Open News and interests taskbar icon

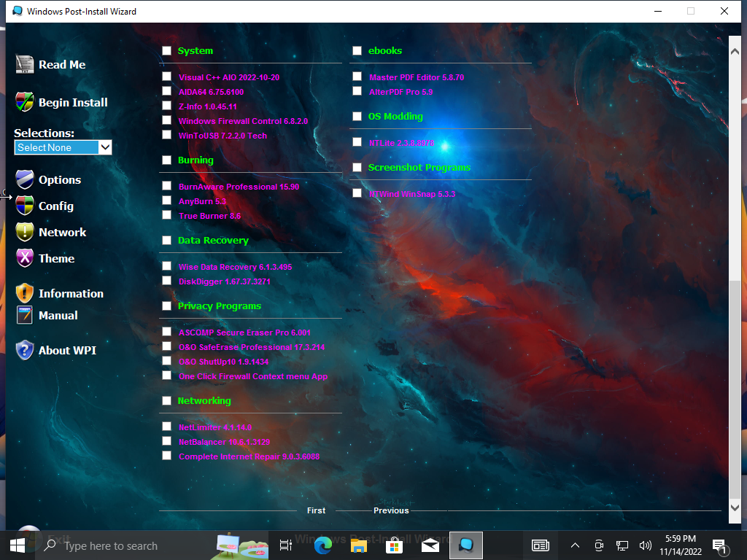541,545
